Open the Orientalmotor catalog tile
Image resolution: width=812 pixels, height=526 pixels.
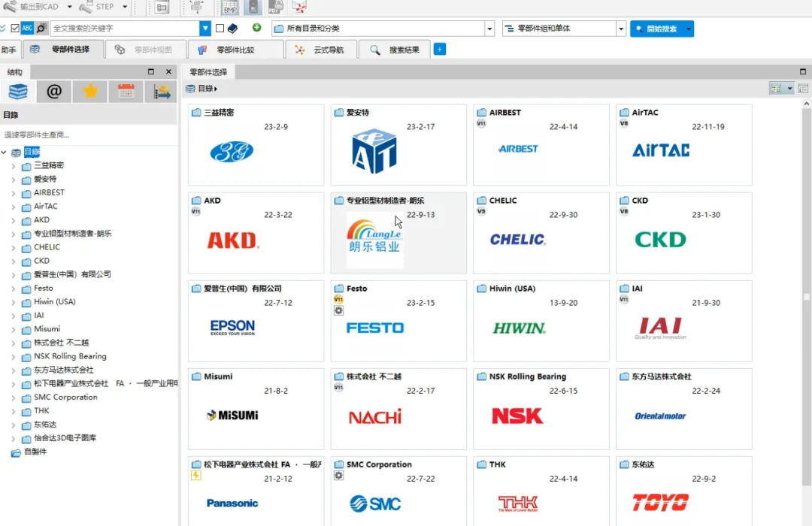coord(683,409)
